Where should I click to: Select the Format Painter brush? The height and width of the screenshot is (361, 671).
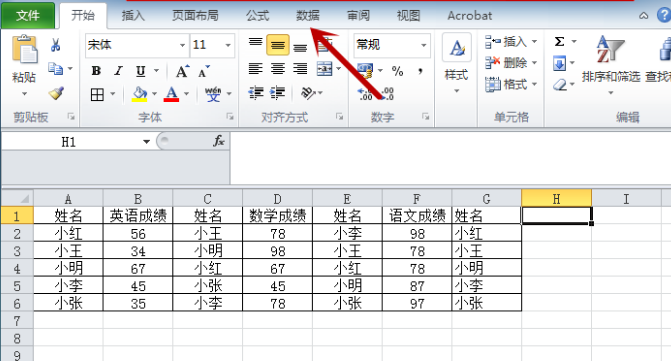(56, 93)
